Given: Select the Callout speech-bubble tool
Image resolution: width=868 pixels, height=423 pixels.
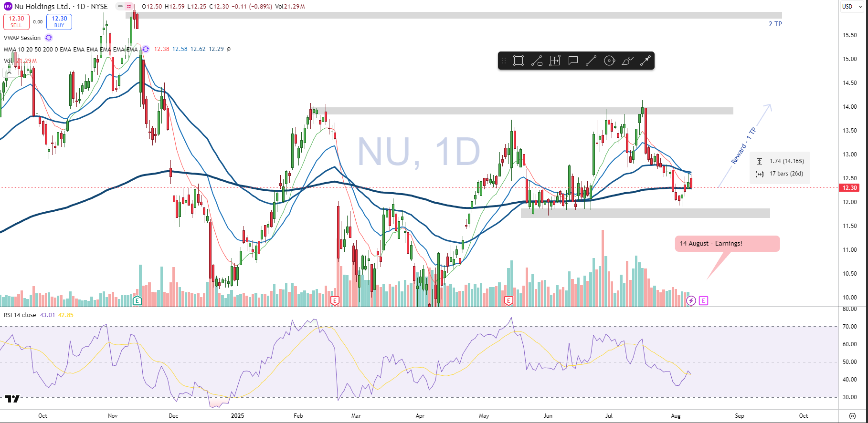Looking at the screenshot, I should pyautogui.click(x=573, y=61).
